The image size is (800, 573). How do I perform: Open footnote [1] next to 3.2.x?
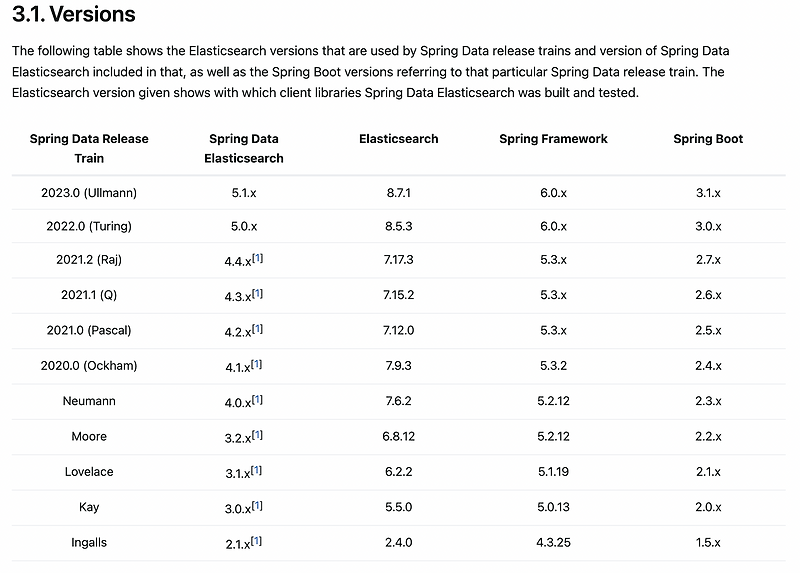point(257,434)
